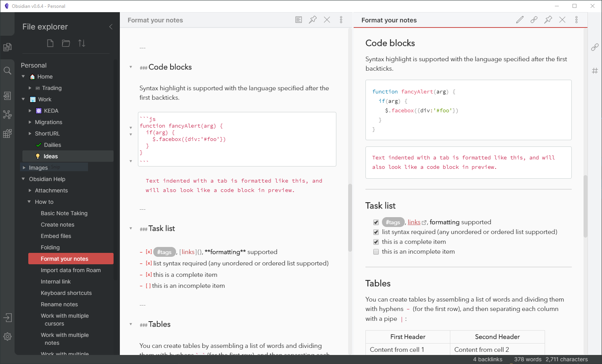The width and height of the screenshot is (602, 364).
Task: Fold the Code blocks heading in editor
Action: click(x=131, y=67)
